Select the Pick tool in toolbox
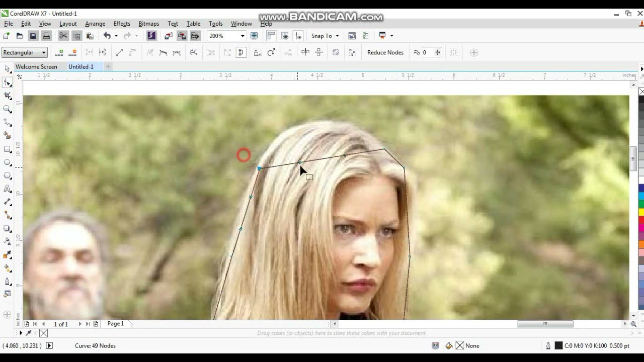644x362 pixels. point(7,69)
